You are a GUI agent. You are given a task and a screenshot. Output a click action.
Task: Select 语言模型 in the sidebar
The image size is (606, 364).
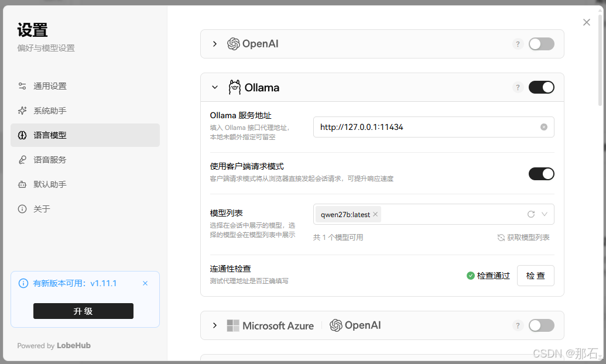click(85, 135)
